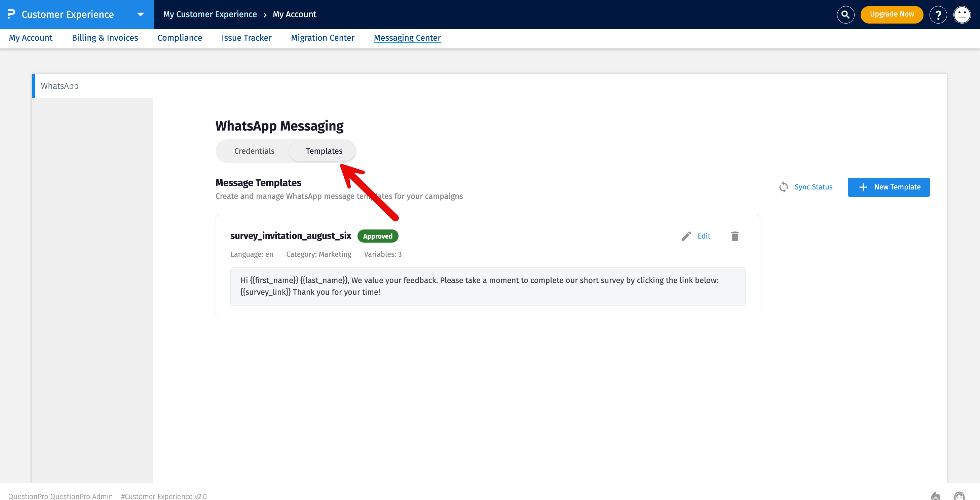Click the New Template button
This screenshot has height=500, width=980.
point(888,187)
